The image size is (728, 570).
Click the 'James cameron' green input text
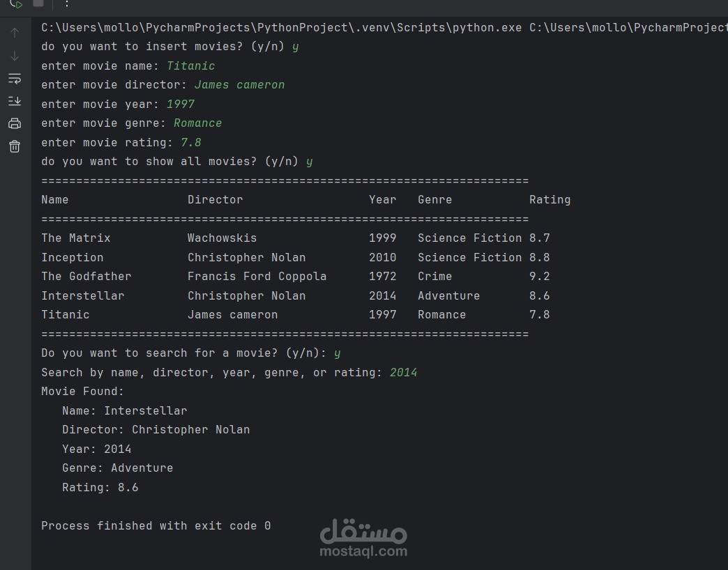click(239, 85)
